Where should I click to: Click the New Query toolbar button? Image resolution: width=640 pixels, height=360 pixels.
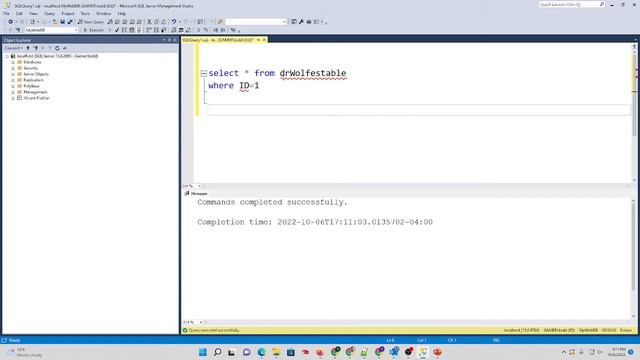coord(91,22)
